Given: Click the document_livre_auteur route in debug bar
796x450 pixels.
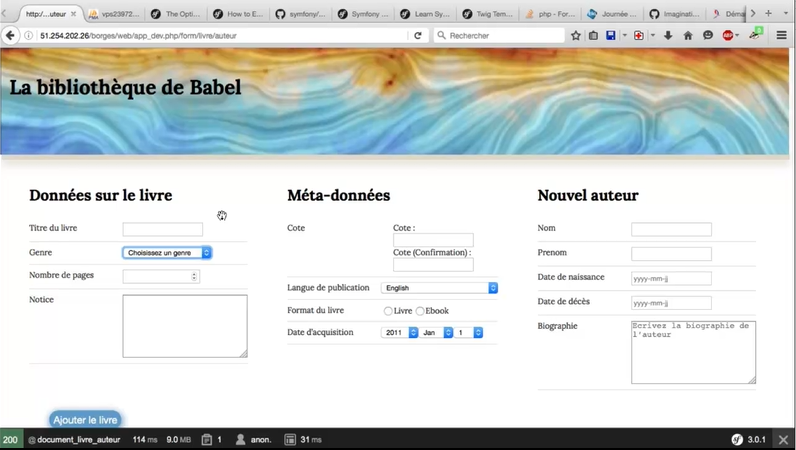Looking at the screenshot, I should click(76, 439).
